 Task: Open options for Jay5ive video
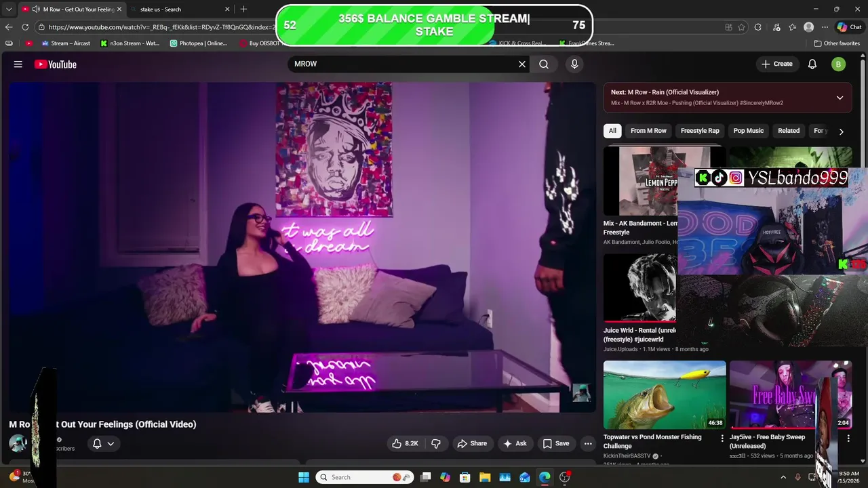pos(848,439)
